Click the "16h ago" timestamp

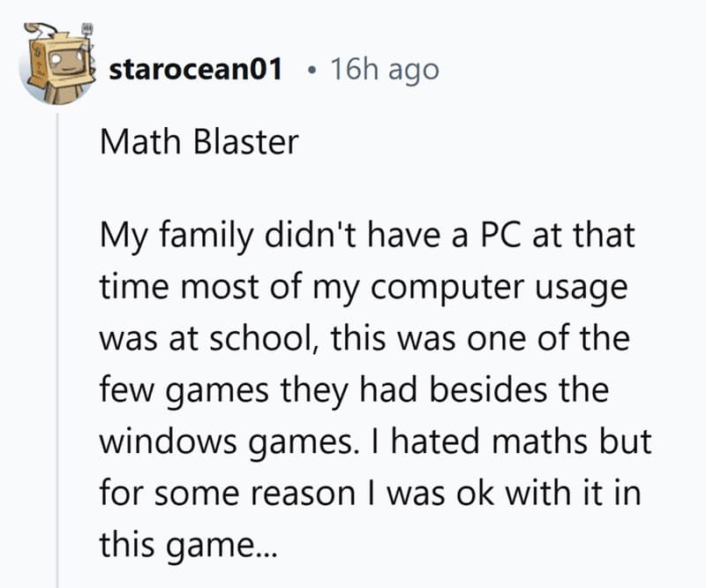click(383, 69)
